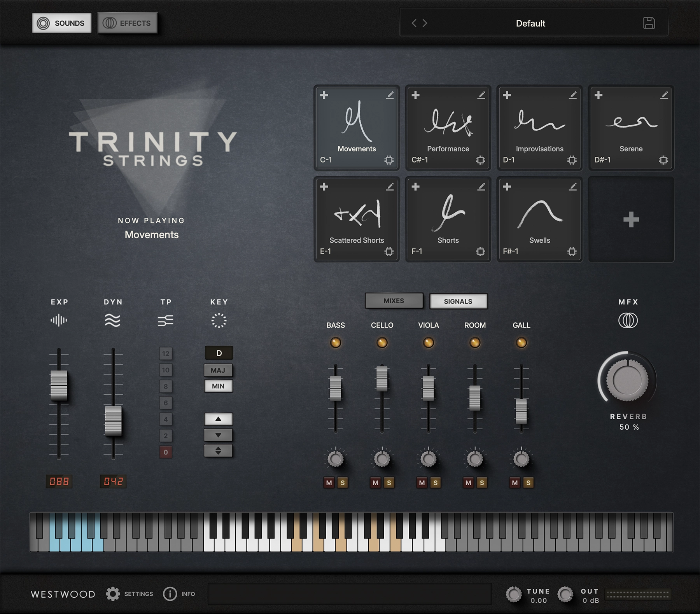The width and height of the screenshot is (700, 614).
Task: Set TP value to 12
Action: point(166,353)
